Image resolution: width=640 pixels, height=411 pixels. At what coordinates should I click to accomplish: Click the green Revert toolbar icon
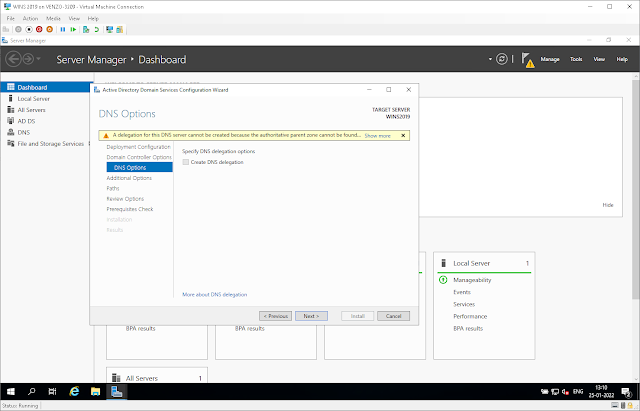pos(97,29)
